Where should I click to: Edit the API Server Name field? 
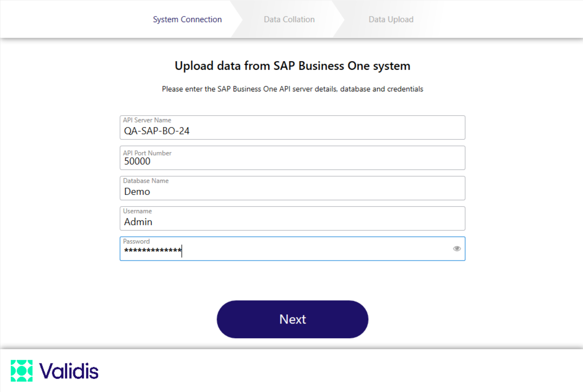pos(293,127)
